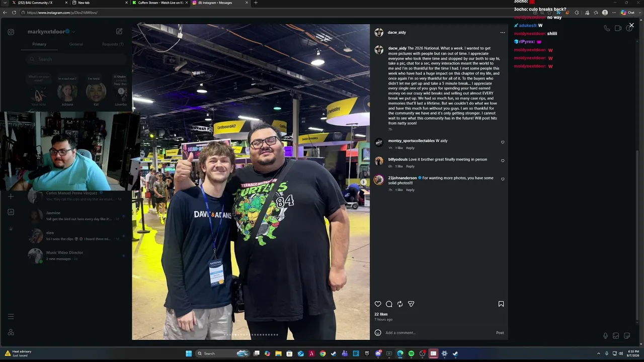This screenshot has width=644, height=362.
Task: Reload the page in the browser
Action: pyautogui.click(x=14, y=13)
